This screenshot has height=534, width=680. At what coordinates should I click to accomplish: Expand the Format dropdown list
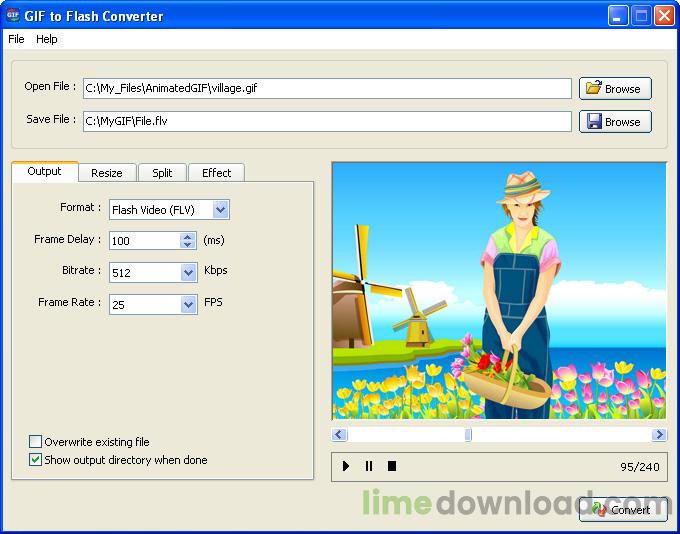tap(221, 210)
